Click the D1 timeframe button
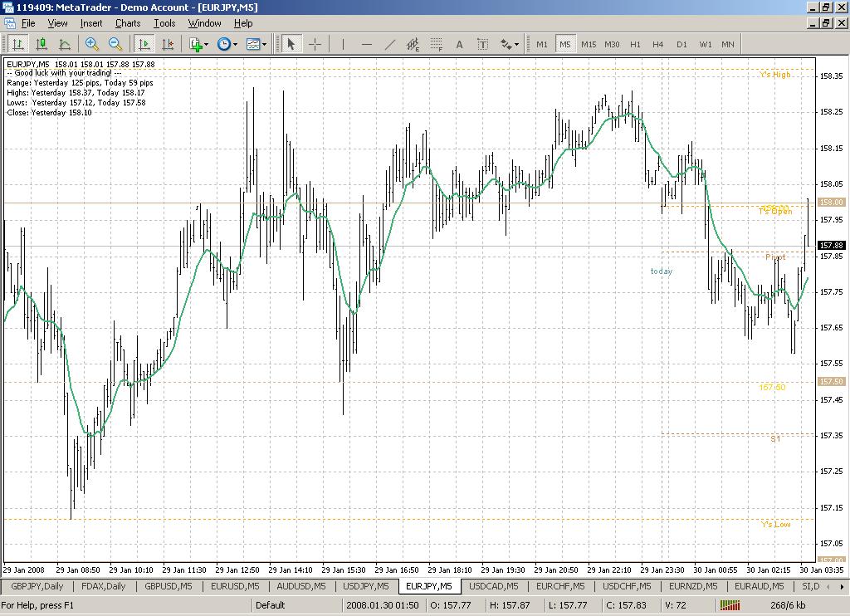The height and width of the screenshot is (616, 850). click(x=681, y=44)
